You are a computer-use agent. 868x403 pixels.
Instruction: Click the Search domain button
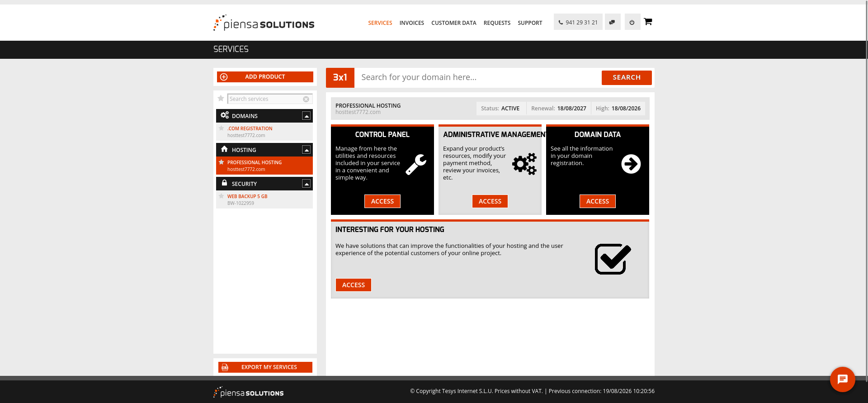627,77
